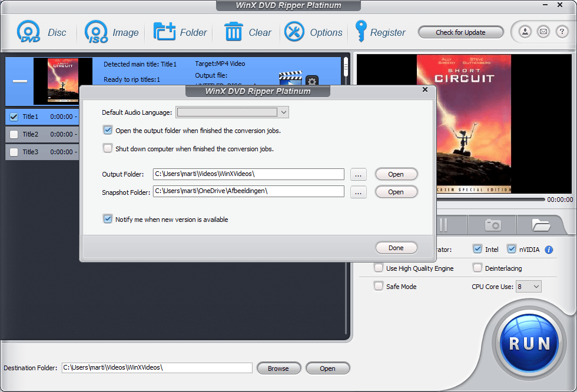
Task: Open the help question mark icon
Action: pos(562,32)
